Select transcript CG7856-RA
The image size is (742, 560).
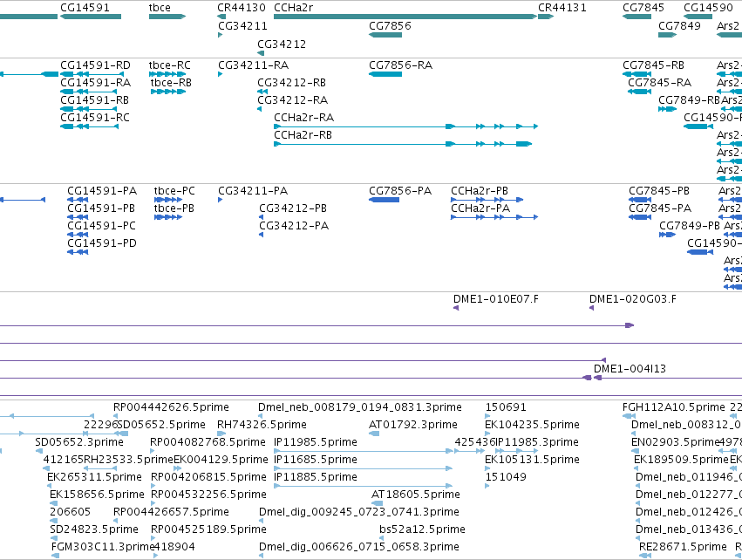tap(401, 65)
